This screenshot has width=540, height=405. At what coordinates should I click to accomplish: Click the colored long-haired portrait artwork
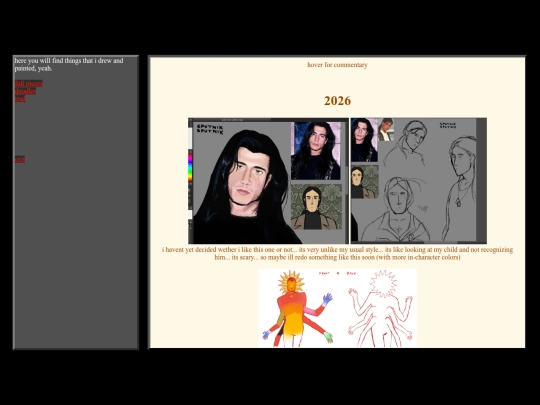pyautogui.click(x=268, y=181)
